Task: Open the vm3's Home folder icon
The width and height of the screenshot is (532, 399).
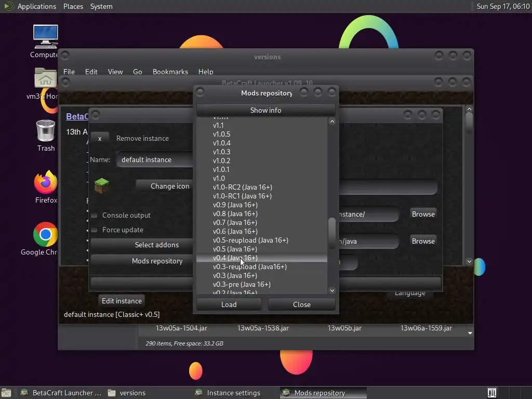Action: point(46,78)
